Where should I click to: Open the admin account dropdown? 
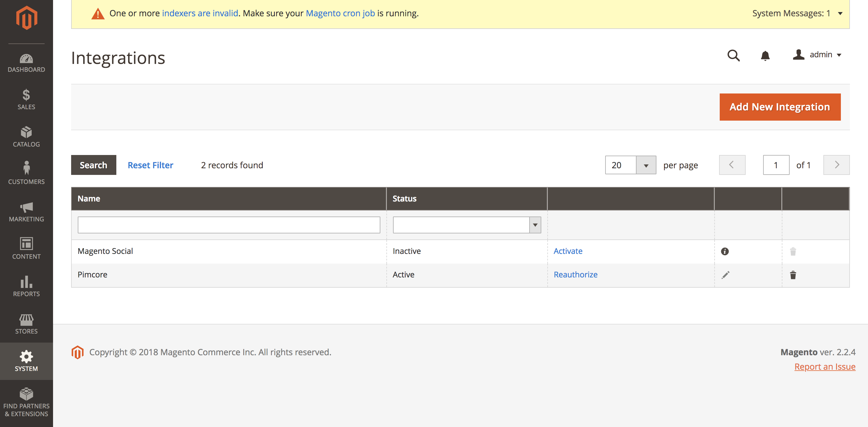(x=817, y=55)
